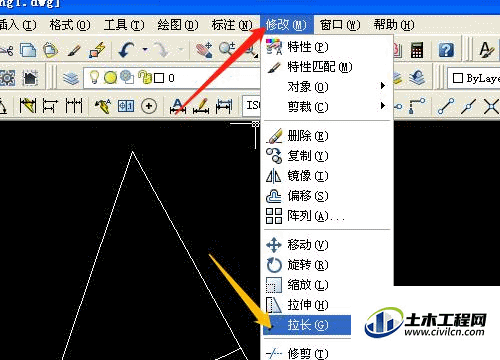Choose 特性(P) from the Modify menu
The image size is (500, 360).
coord(326,47)
